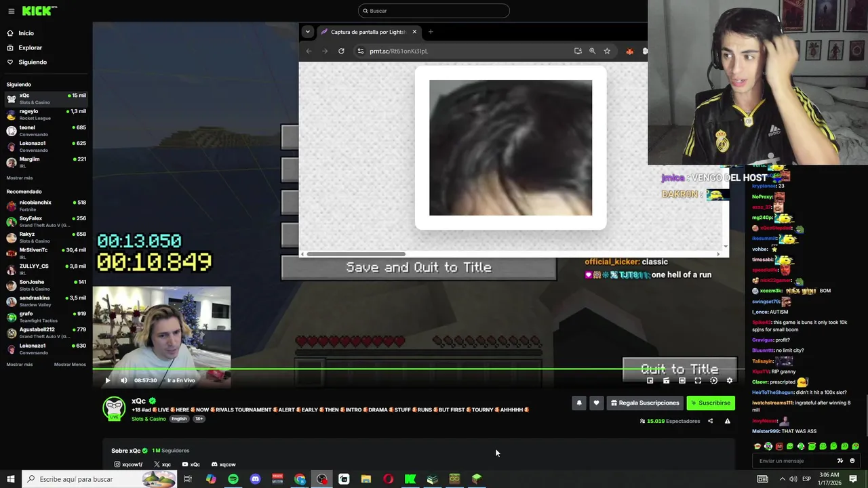Bookmark page with star icon

607,51
